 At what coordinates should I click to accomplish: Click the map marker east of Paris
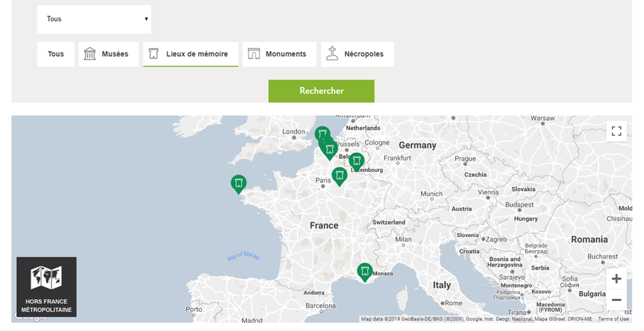[x=339, y=176]
